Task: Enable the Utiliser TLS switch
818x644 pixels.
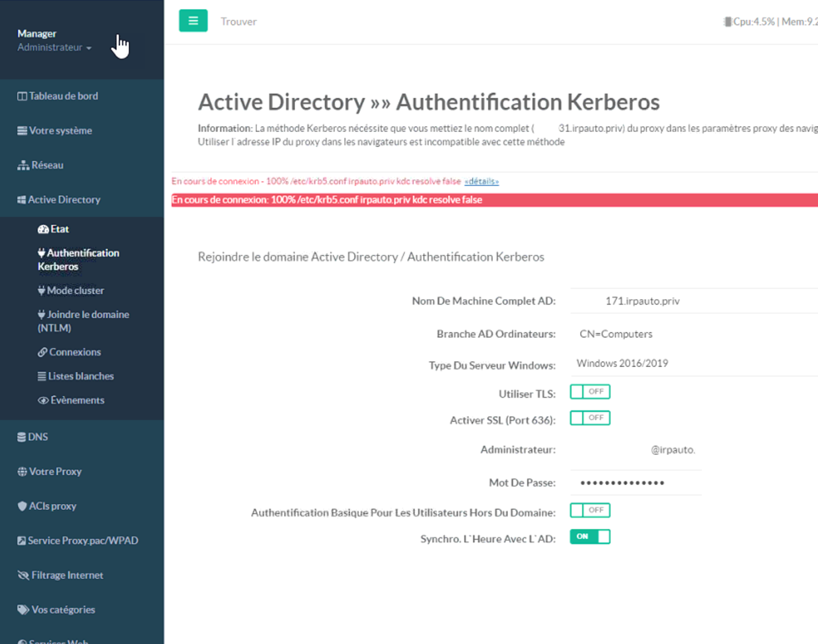Action: pos(590,392)
